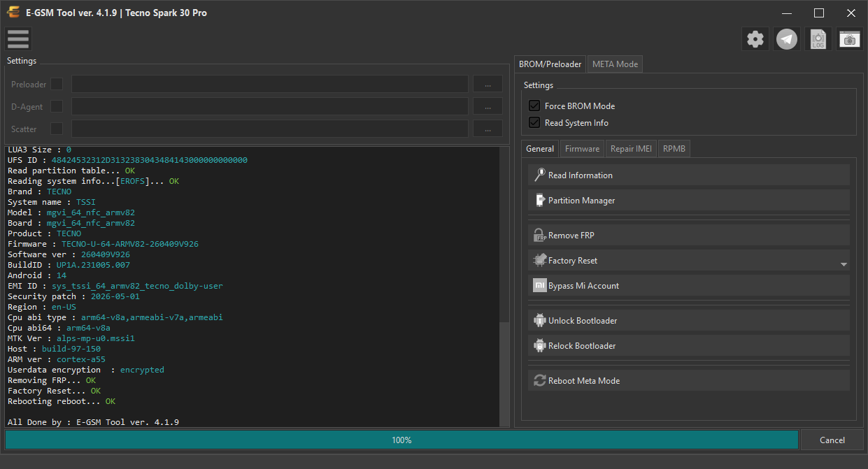The image size is (868, 469).
Task: Switch to the META Mode tab
Action: (615, 64)
